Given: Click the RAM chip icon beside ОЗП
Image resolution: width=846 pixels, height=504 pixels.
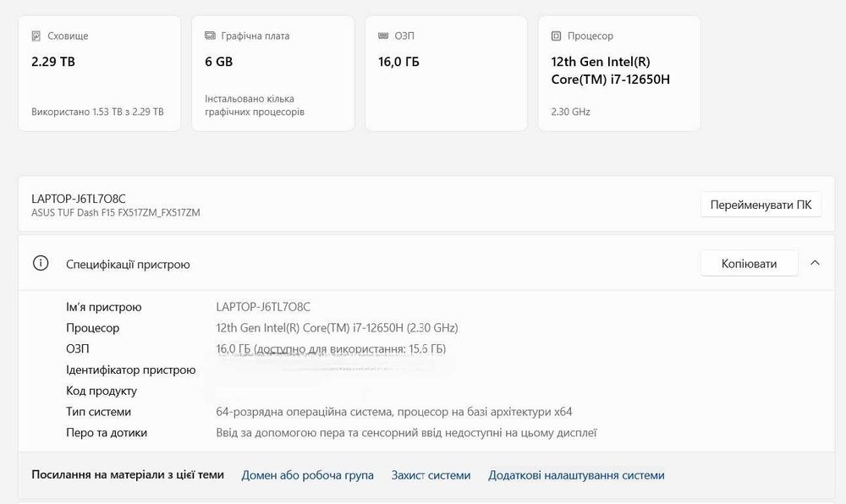Looking at the screenshot, I should 383,36.
